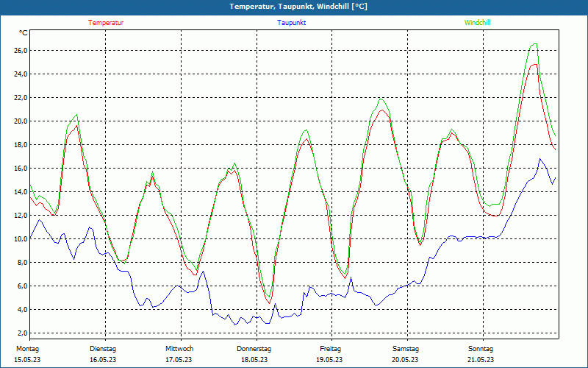Click the Dienstag day label
The image size is (588, 368).
pos(103,349)
